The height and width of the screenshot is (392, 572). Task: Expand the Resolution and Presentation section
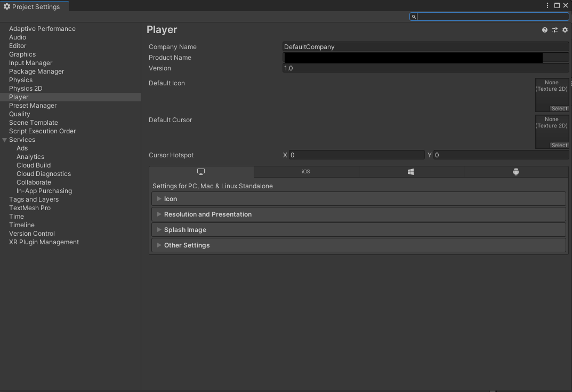click(159, 214)
